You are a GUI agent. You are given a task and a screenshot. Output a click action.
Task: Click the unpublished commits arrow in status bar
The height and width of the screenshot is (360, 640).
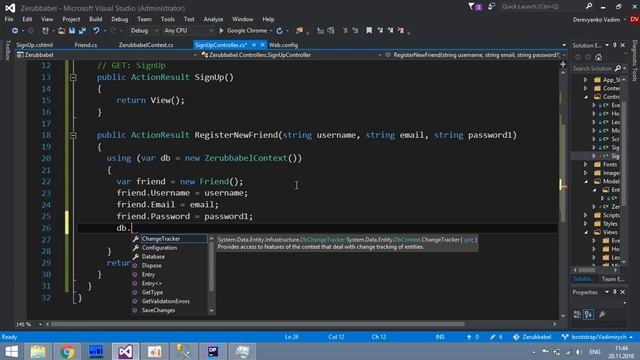point(469,337)
